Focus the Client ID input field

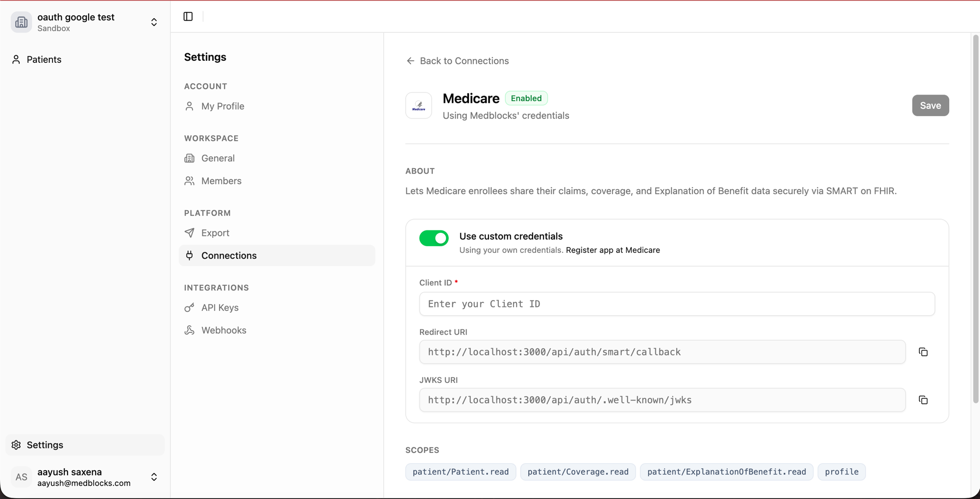tap(677, 304)
